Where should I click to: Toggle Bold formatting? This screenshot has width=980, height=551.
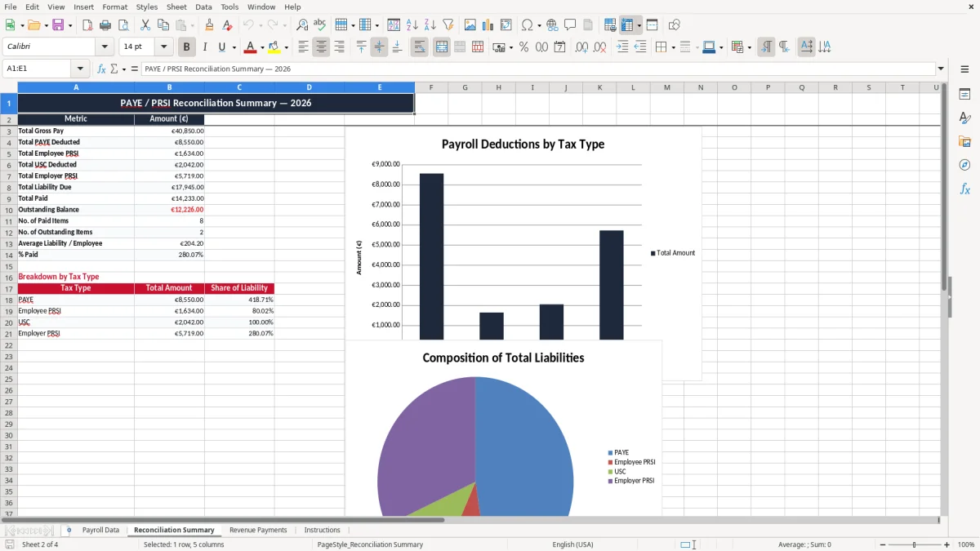coord(186,47)
